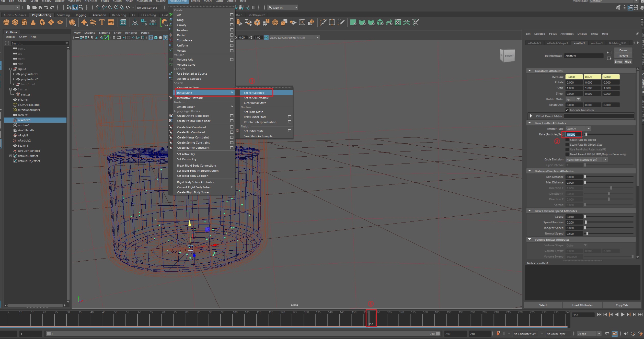Click the Load Attributes button
The width and height of the screenshot is (644, 339).
coord(582,305)
